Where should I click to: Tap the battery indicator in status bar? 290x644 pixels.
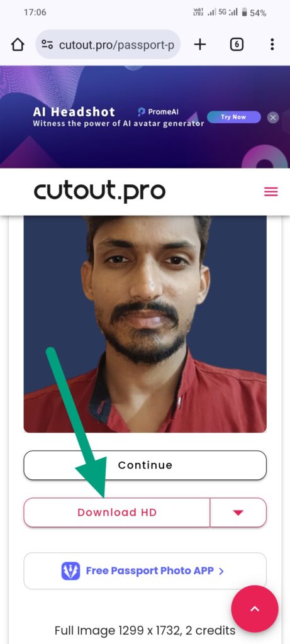click(x=245, y=13)
